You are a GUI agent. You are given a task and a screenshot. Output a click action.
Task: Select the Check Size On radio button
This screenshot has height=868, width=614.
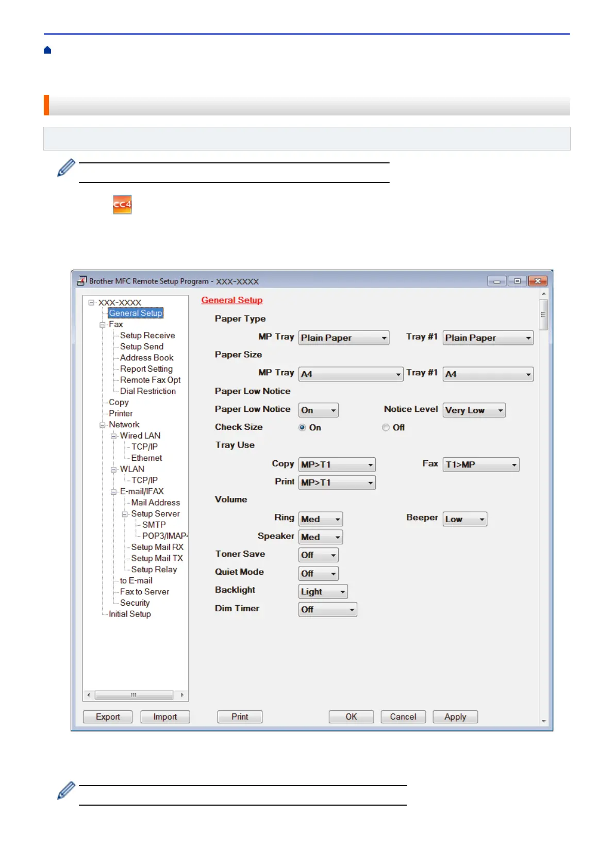(302, 427)
